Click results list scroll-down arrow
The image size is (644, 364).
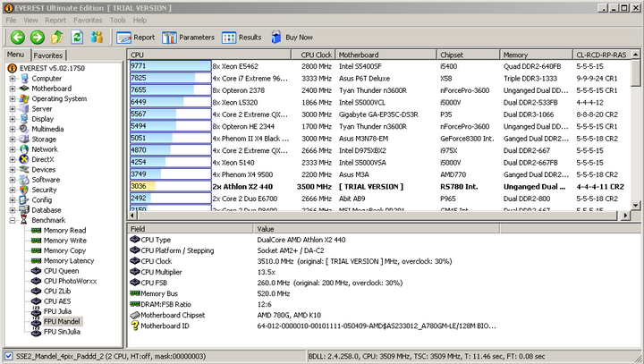tap(635, 205)
